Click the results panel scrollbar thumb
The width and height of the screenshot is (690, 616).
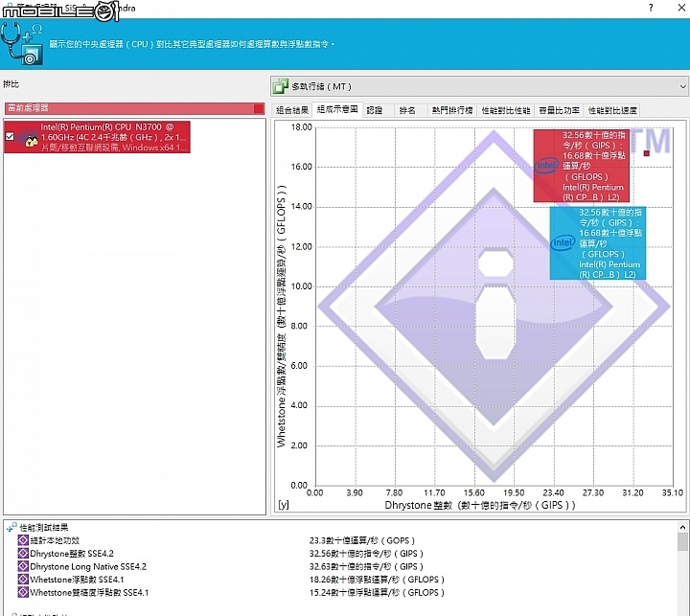[682, 541]
